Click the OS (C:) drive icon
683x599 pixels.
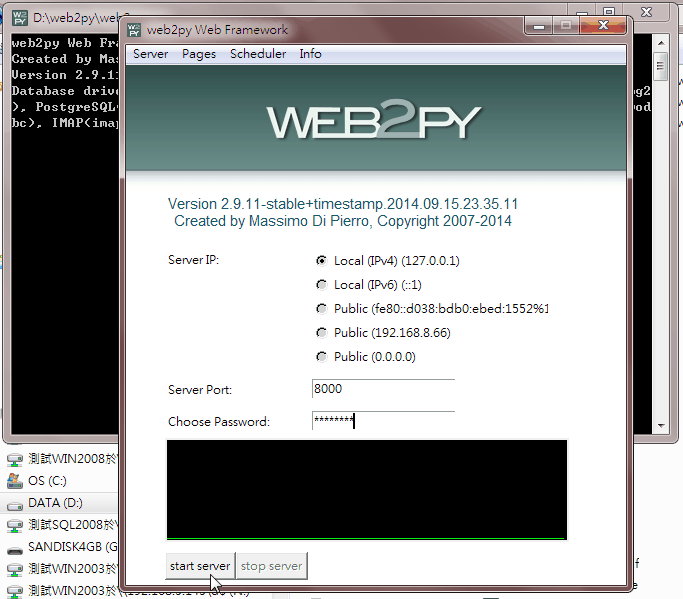click(15, 481)
